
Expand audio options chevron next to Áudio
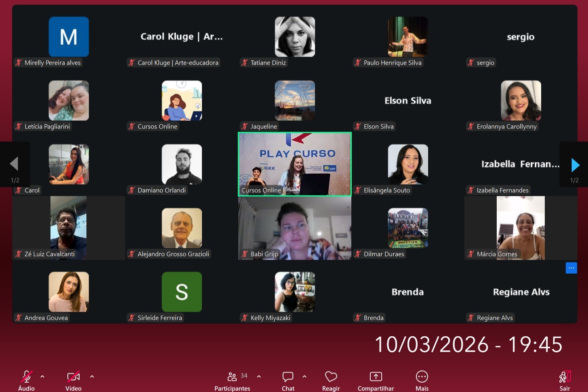pos(42,376)
